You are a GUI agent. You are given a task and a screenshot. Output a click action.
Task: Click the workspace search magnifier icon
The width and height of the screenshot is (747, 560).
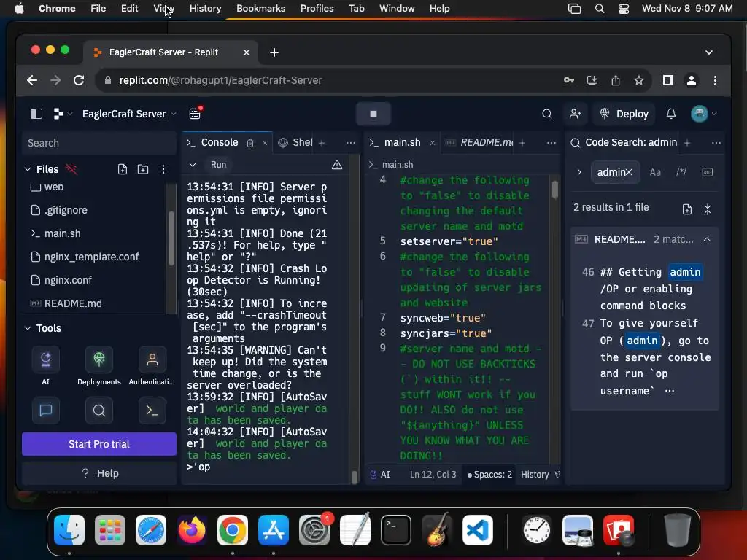pyautogui.click(x=547, y=114)
